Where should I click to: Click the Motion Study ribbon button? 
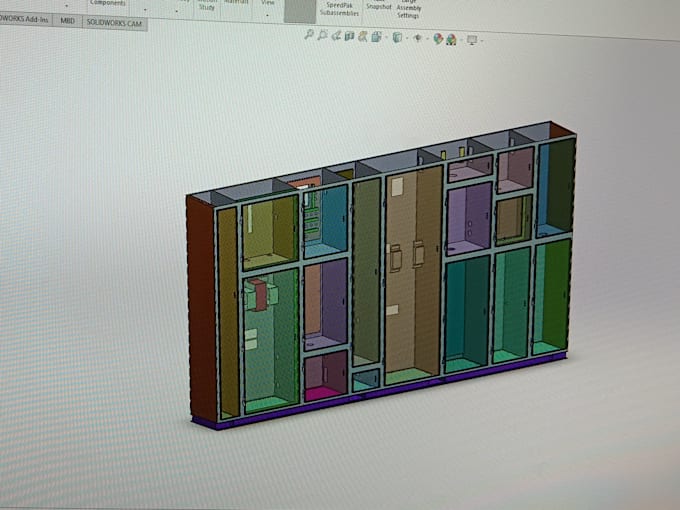click(x=207, y=5)
